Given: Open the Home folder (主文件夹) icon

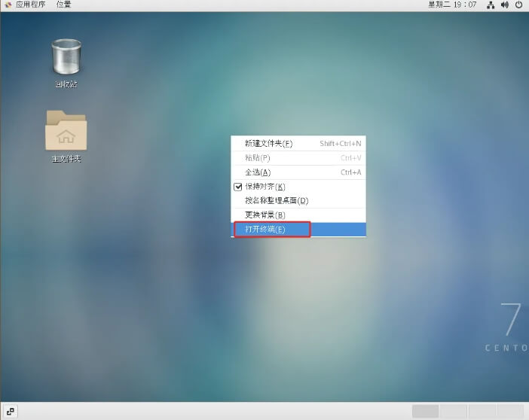Looking at the screenshot, I should click(x=66, y=130).
